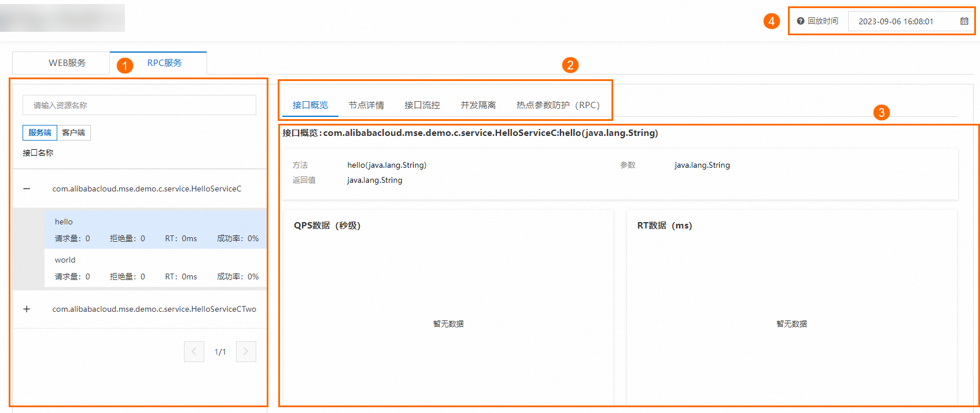Click the RT数据（ms）chart title

coord(665,226)
